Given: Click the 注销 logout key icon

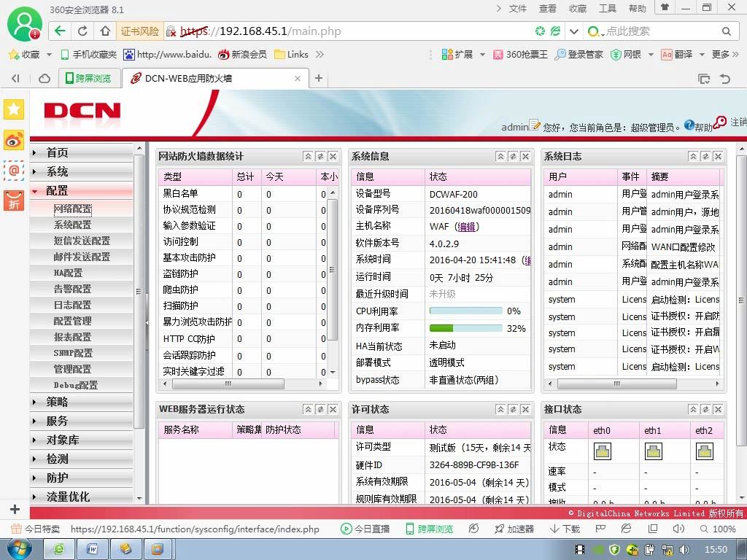Looking at the screenshot, I should coord(720,122).
